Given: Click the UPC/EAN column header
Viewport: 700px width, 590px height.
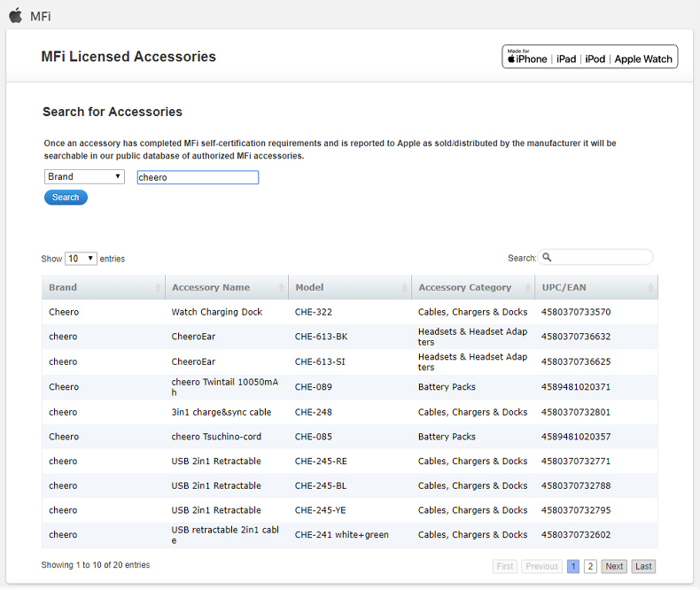Looking at the screenshot, I should [596, 287].
